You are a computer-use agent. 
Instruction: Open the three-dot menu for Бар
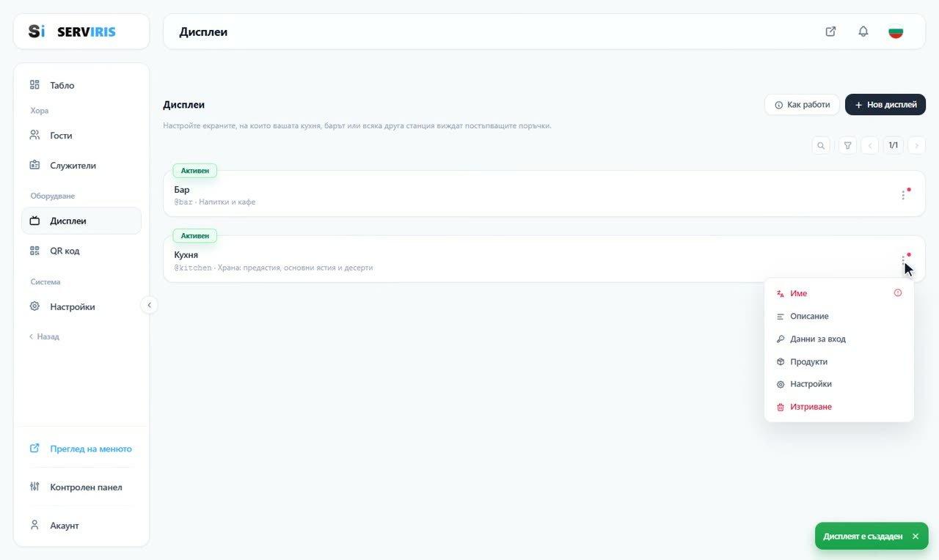(x=903, y=195)
